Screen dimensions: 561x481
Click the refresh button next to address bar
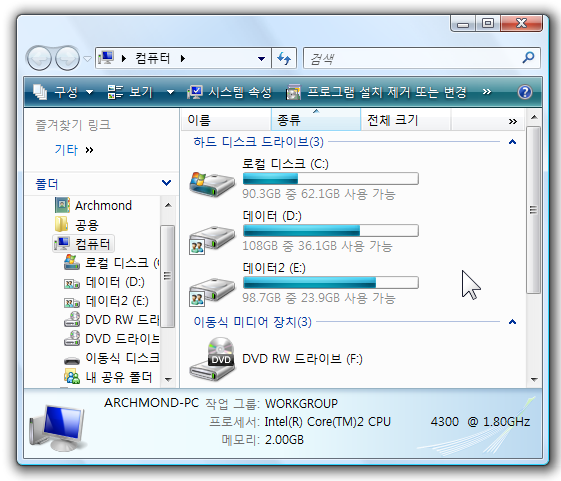tap(284, 58)
